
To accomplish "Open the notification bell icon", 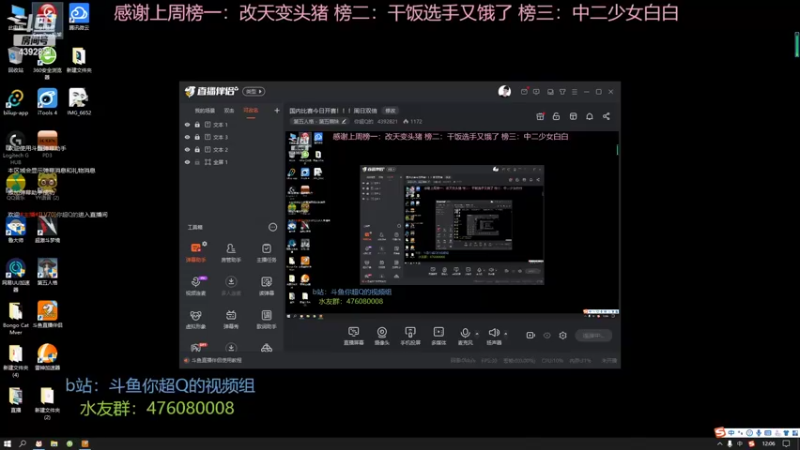I will pyautogui.click(x=589, y=116).
